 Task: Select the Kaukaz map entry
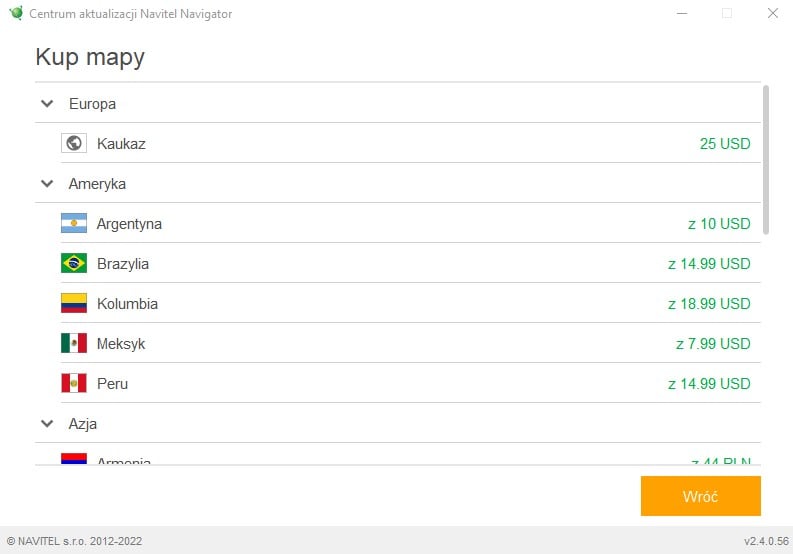coord(121,143)
